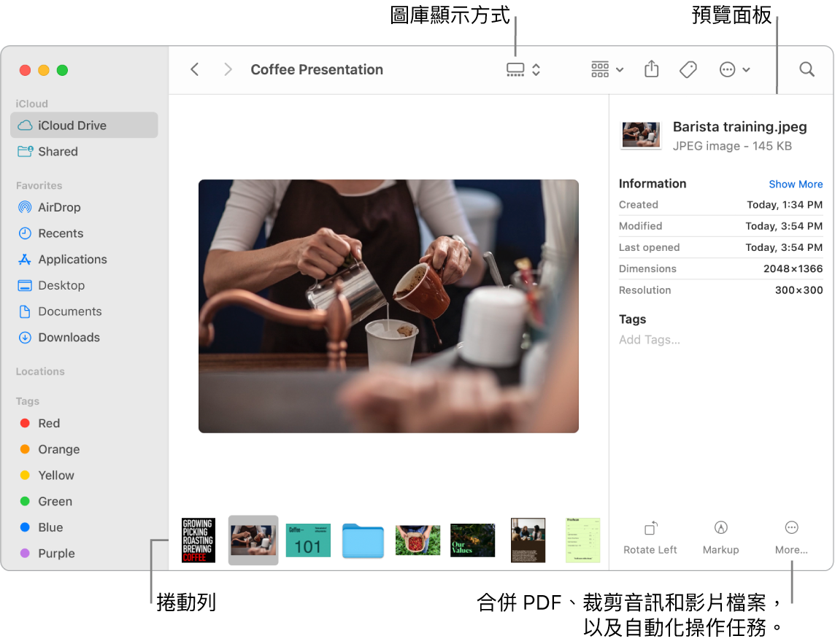Click Show More in the Information panel
The image size is (835, 644).
(x=796, y=184)
